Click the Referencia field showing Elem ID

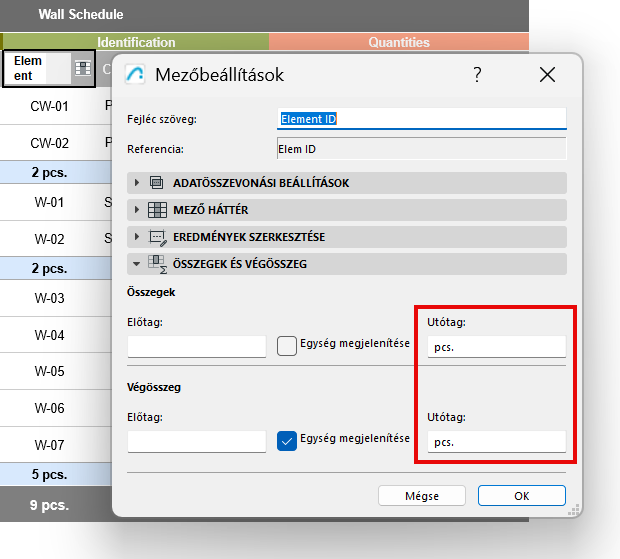422,149
